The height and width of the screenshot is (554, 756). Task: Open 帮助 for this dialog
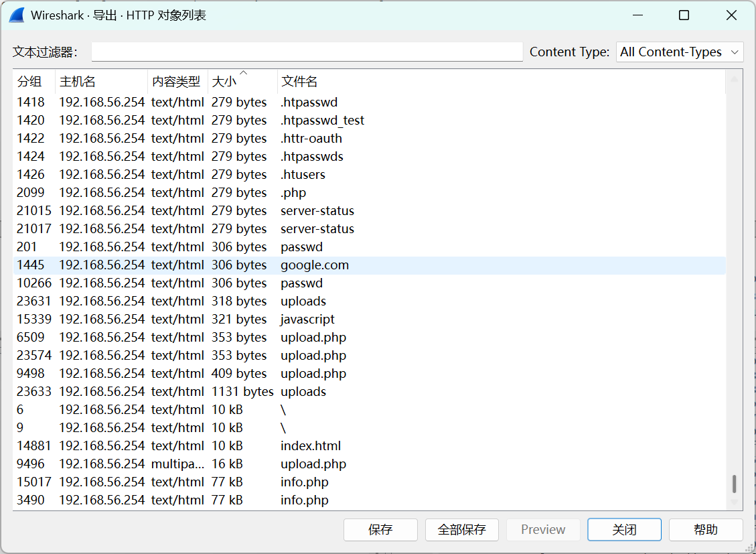point(706,530)
